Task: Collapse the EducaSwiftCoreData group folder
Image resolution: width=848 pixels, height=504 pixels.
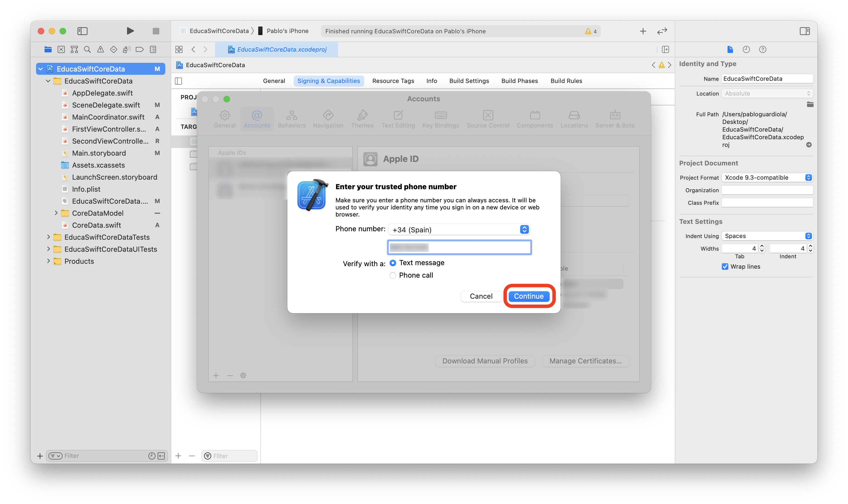Action: pos(48,81)
